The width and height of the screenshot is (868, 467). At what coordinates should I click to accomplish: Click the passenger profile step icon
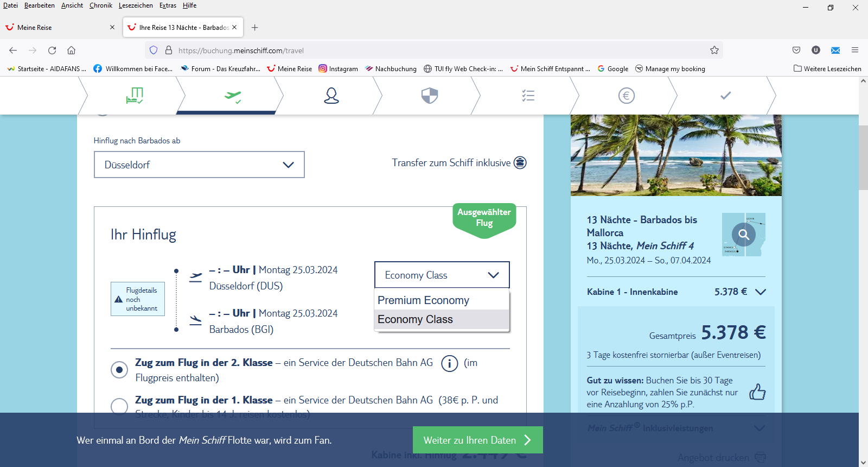click(x=331, y=96)
